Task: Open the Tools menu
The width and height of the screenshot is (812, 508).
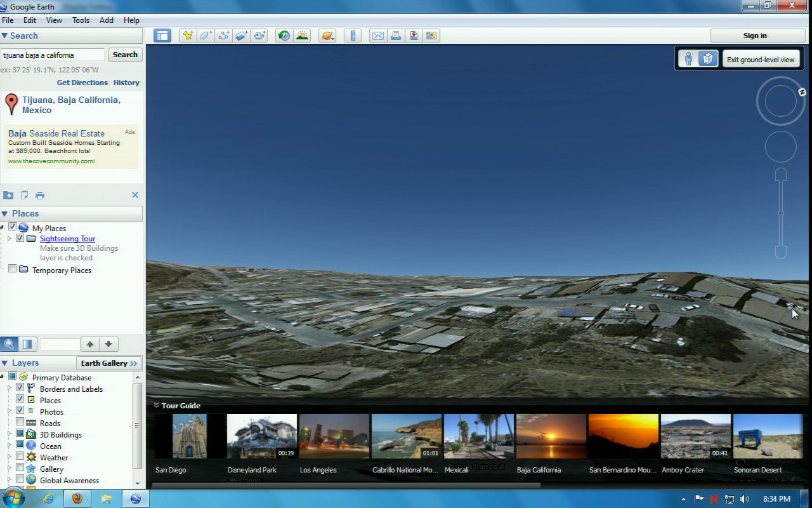Action: [x=81, y=20]
